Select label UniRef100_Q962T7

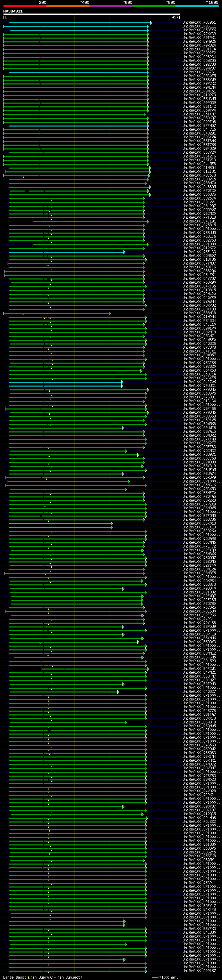click(x=199, y=443)
